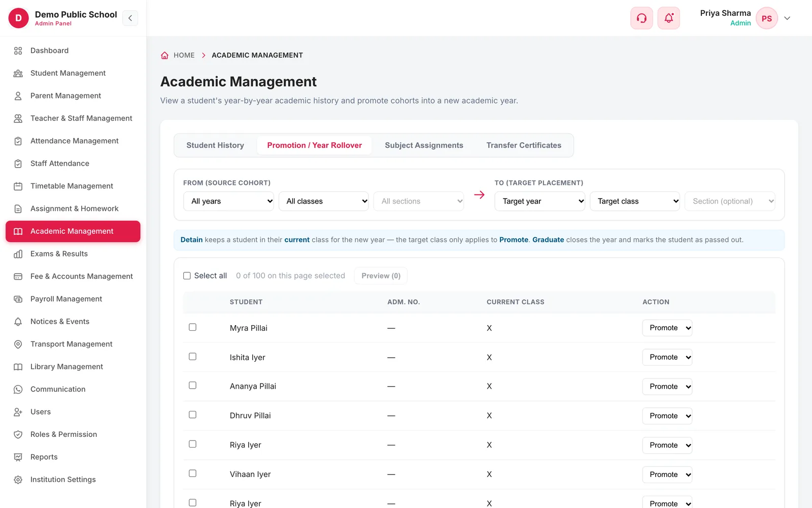Click the home icon in breadcrumb

click(x=164, y=55)
